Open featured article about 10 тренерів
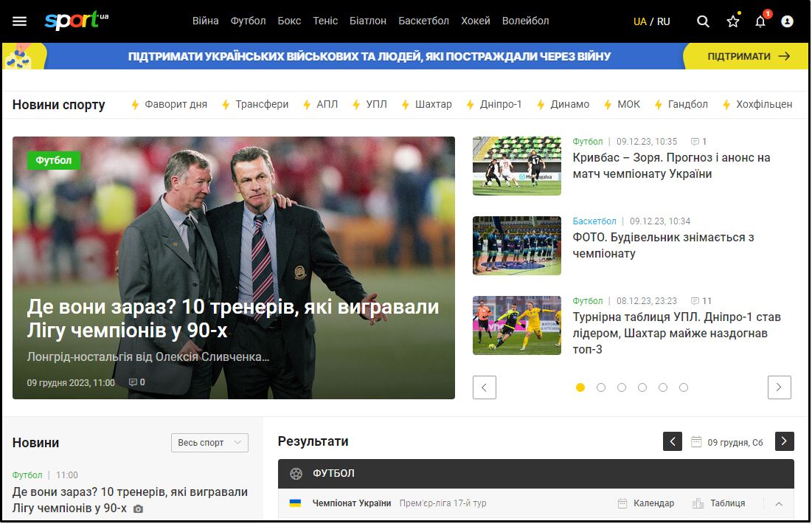Viewport: 812px width, 524px height. tap(233, 318)
